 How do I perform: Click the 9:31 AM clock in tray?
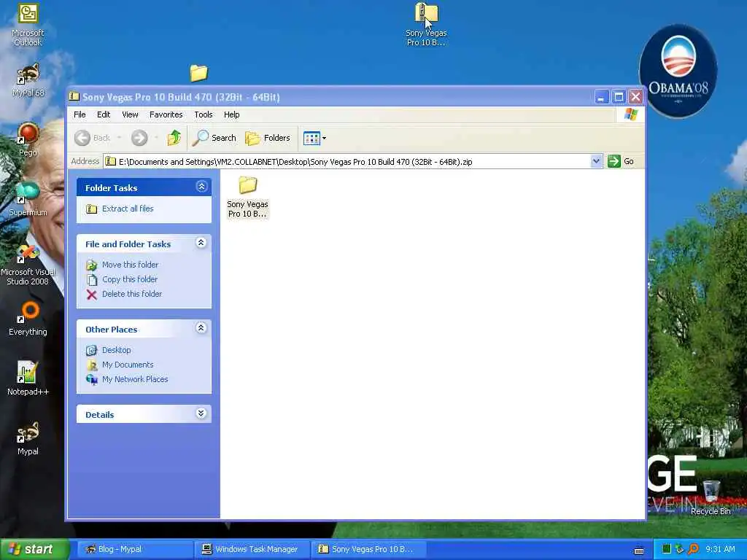click(720, 549)
